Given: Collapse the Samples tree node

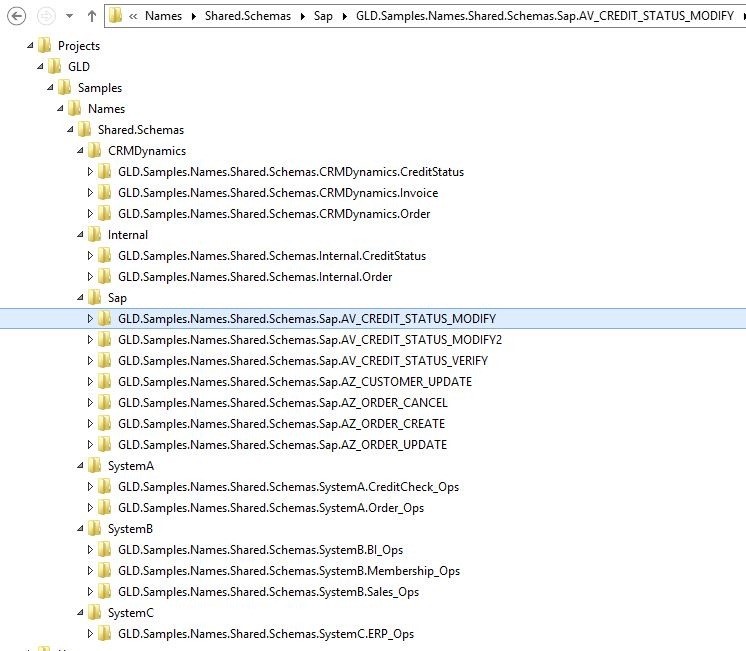Looking at the screenshot, I should click(x=50, y=87).
